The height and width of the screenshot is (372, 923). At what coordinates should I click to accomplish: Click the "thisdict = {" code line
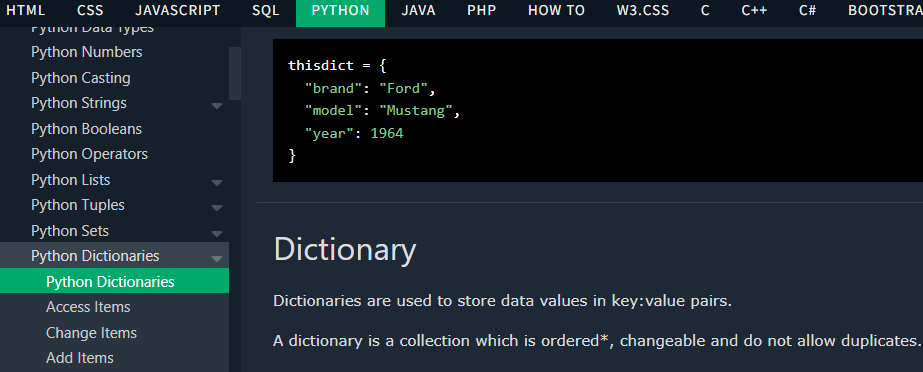click(337, 65)
